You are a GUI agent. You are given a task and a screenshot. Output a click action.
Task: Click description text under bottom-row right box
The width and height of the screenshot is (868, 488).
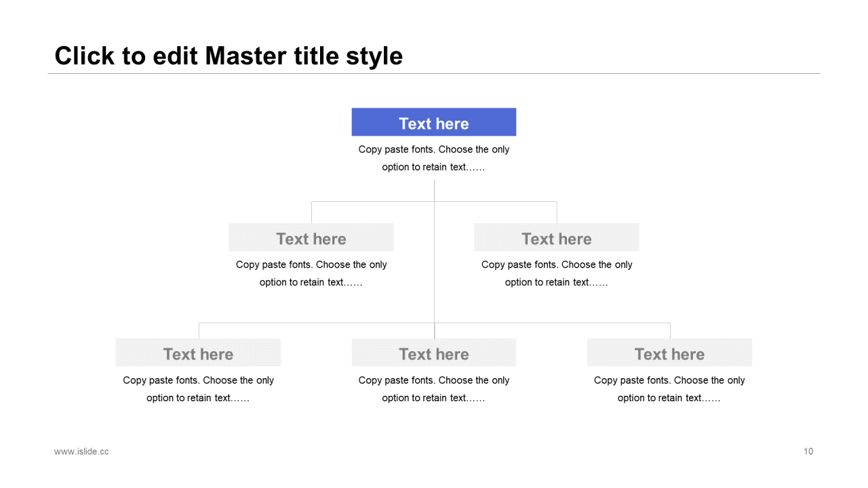tap(669, 389)
